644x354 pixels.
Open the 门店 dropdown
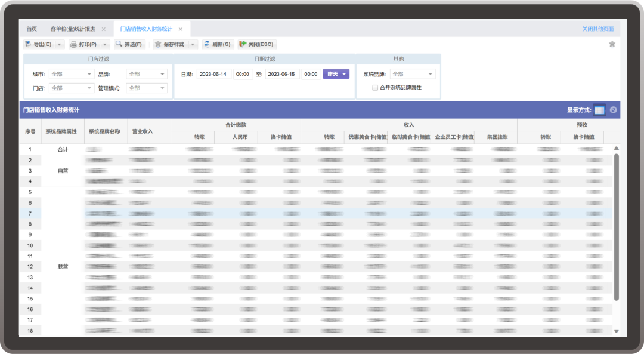72,88
